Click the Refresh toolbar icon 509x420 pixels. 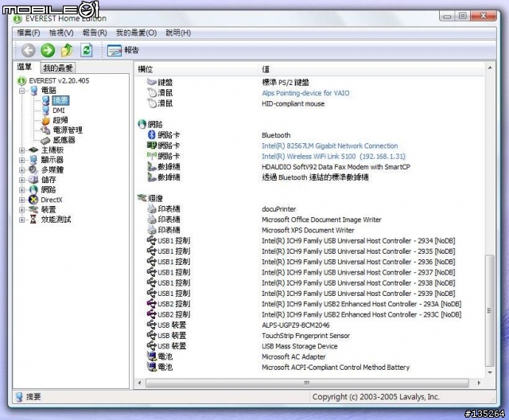[x=87, y=50]
